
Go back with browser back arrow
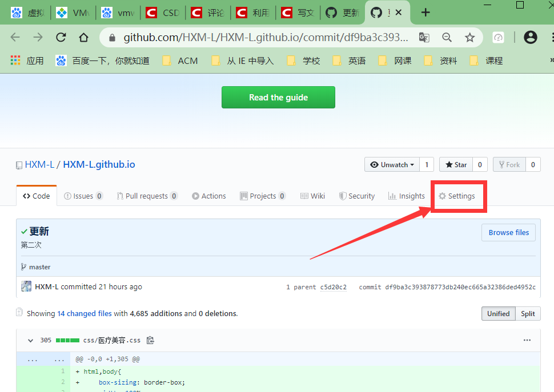click(15, 37)
